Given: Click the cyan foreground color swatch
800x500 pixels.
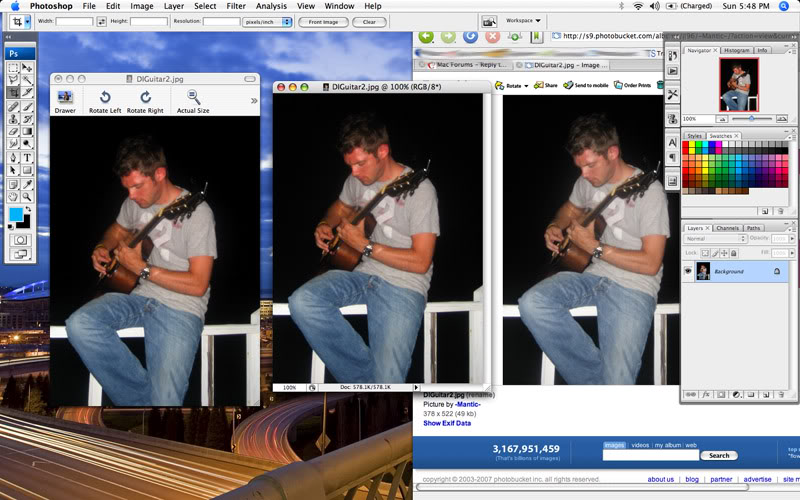Looking at the screenshot, I should (x=15, y=214).
